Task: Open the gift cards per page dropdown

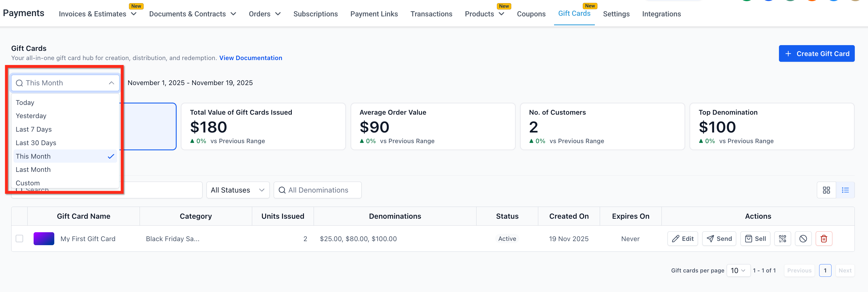Action: [738, 270]
